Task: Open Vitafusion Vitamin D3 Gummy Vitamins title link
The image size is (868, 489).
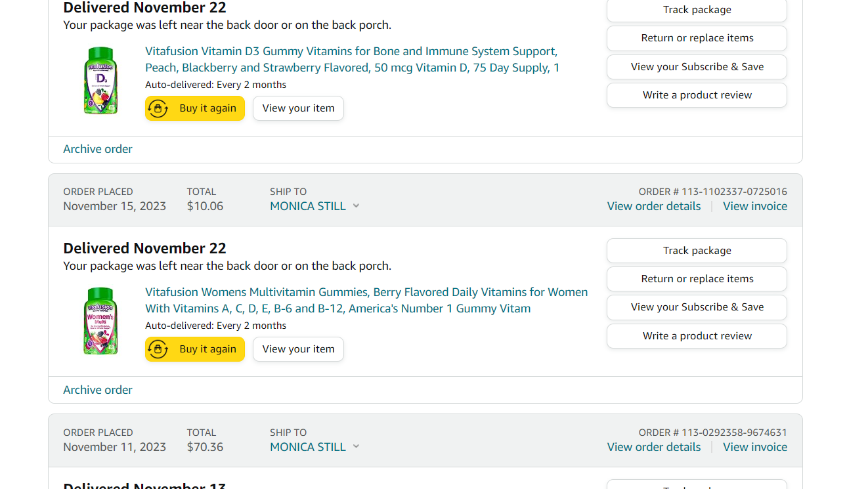Action: (x=352, y=59)
